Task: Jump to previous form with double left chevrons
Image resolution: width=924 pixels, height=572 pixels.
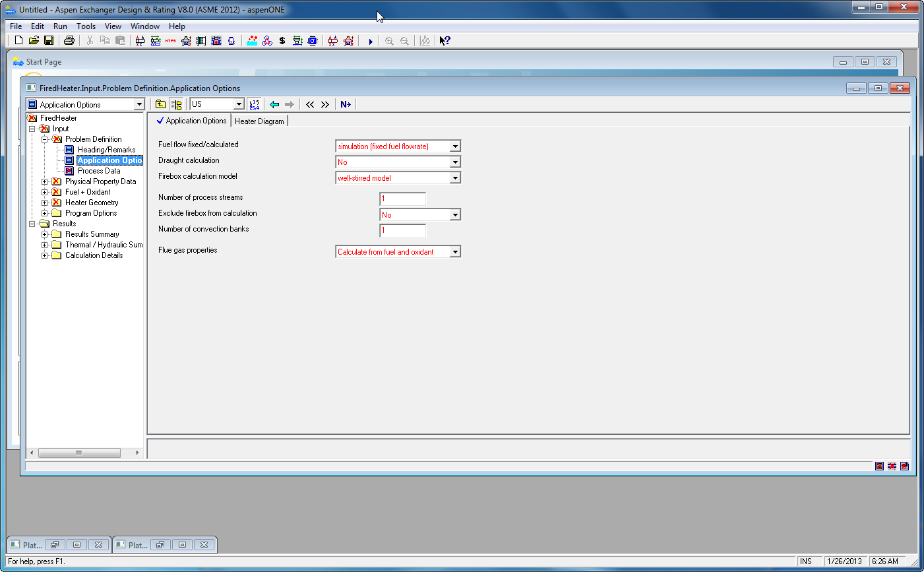Action: coord(310,104)
